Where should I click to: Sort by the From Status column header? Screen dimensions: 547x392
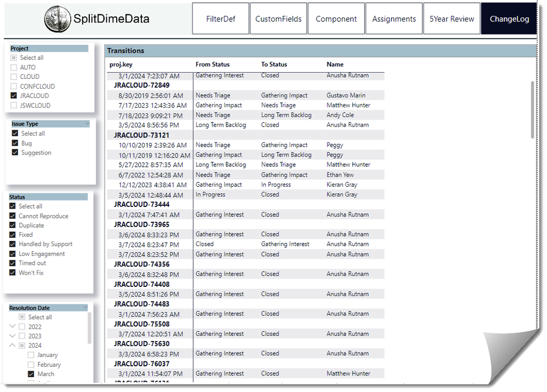coord(212,65)
